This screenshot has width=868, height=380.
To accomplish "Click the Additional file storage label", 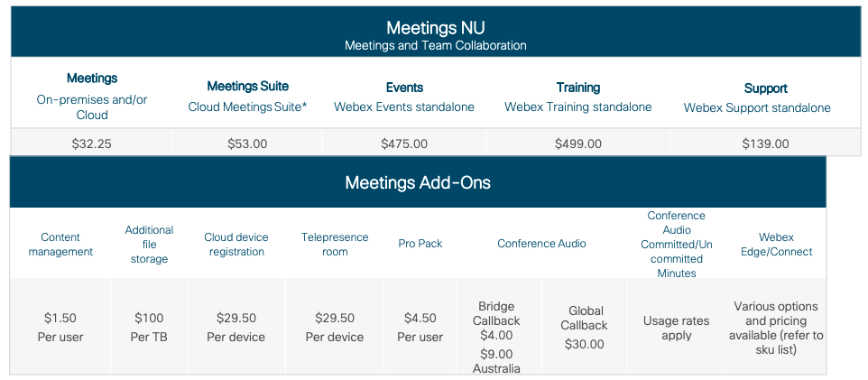I will click(x=149, y=245).
